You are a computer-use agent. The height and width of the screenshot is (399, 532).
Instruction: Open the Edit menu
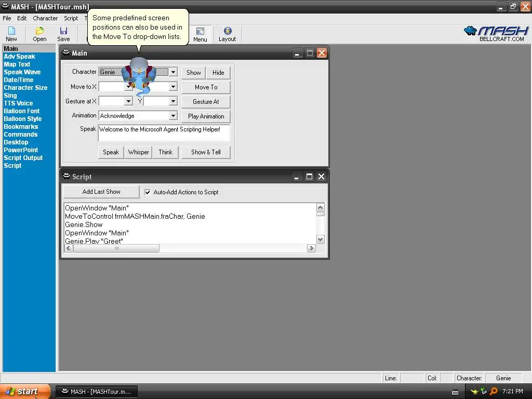(22, 18)
